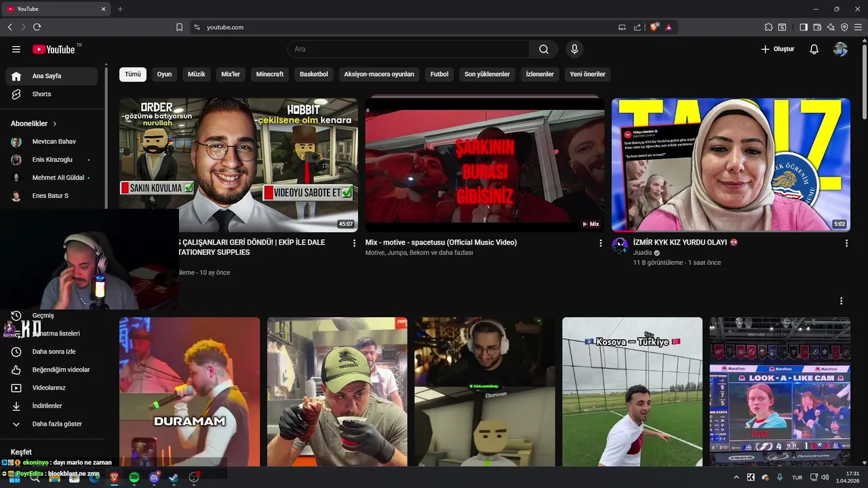Open the LOOK-A-LIKE CAM short
This screenshot has height=488, width=868.
pos(780,392)
